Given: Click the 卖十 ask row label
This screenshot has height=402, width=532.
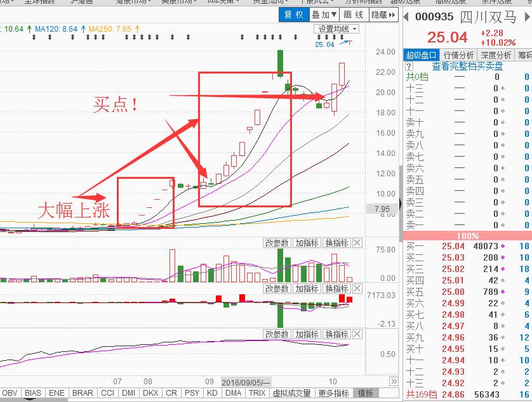Looking at the screenshot, I should click(415, 122).
